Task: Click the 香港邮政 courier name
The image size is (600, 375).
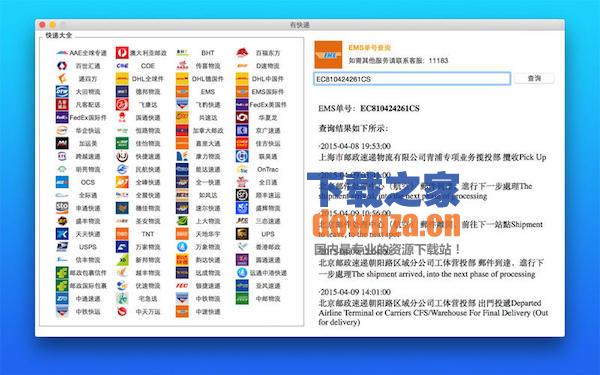Action: coord(268,247)
